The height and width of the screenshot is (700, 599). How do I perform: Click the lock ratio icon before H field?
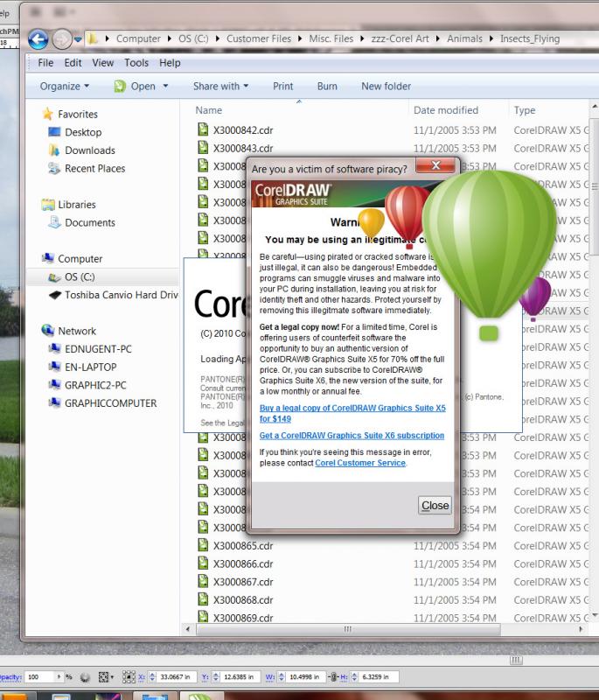[x=333, y=677]
